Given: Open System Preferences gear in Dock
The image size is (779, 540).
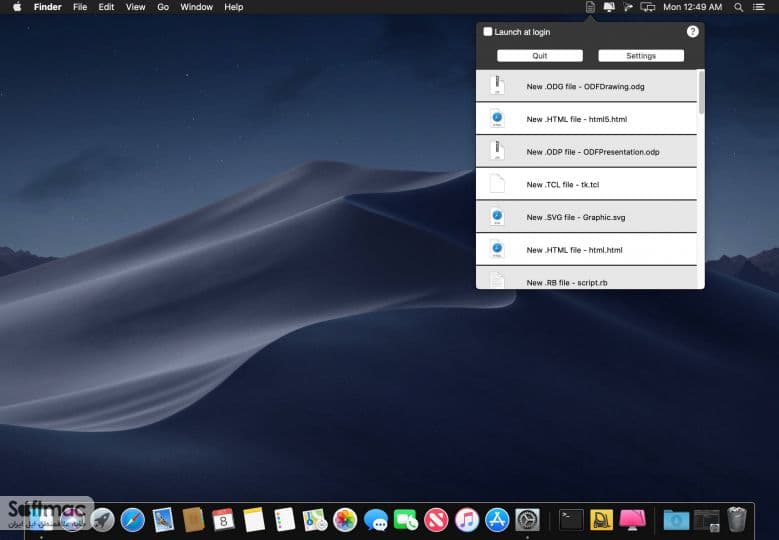Looking at the screenshot, I should click(528, 520).
